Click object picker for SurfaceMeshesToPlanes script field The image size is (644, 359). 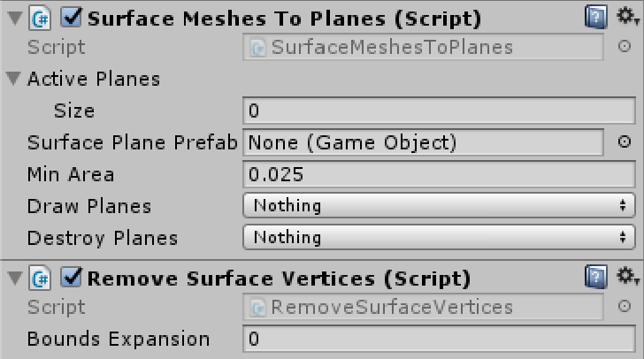[x=625, y=47]
